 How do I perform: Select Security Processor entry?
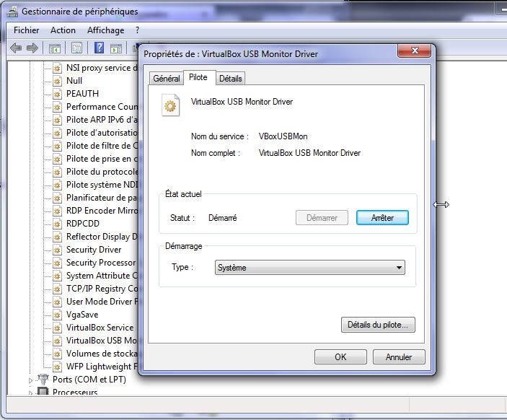101,263
